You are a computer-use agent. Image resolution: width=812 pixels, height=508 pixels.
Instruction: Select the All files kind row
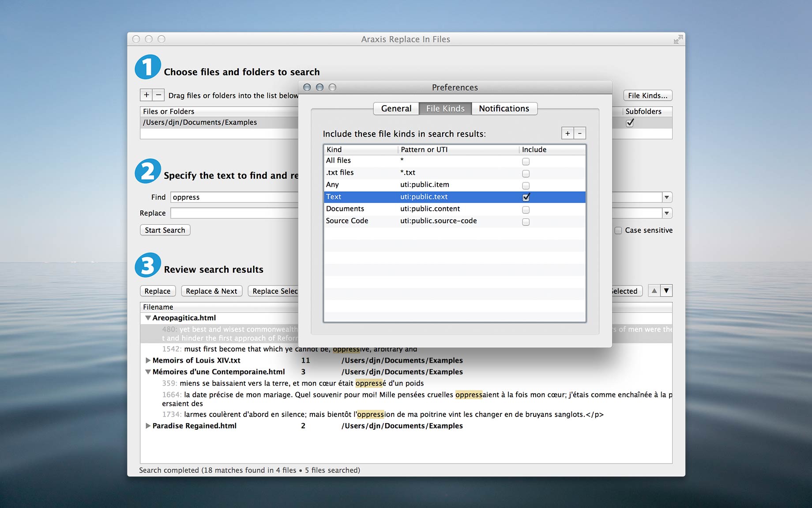click(455, 161)
